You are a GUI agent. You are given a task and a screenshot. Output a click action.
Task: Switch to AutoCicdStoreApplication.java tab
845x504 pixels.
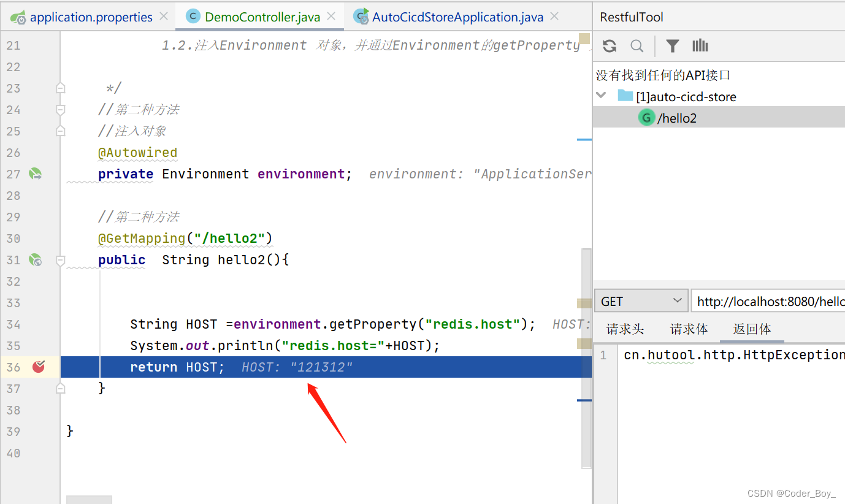tap(457, 17)
